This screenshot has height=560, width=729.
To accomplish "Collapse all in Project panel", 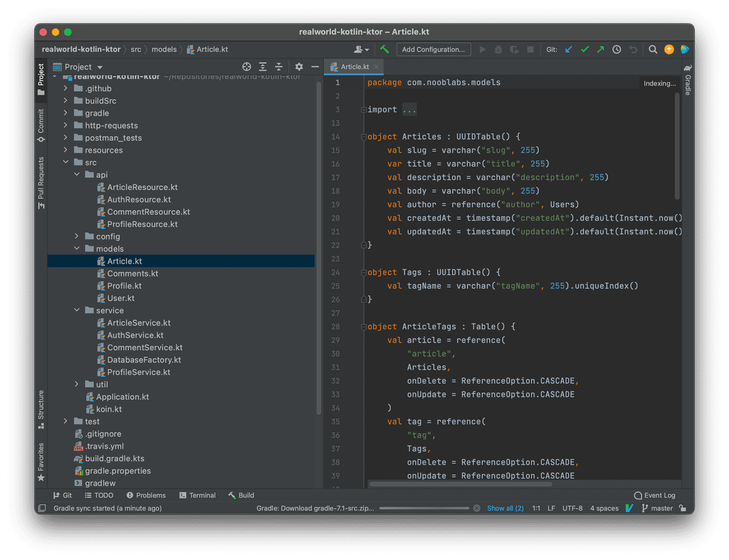I will pyautogui.click(x=278, y=67).
